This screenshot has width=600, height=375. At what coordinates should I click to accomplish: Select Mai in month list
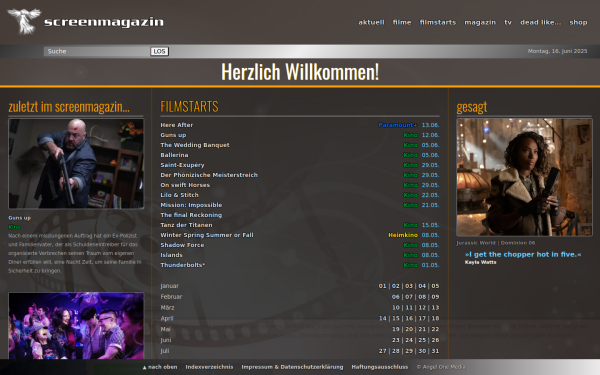(165, 329)
